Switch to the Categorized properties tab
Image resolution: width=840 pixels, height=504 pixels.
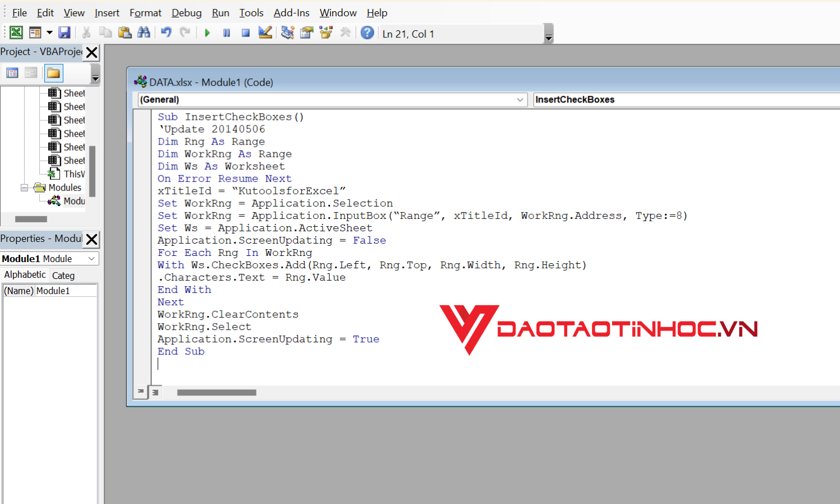click(x=63, y=275)
